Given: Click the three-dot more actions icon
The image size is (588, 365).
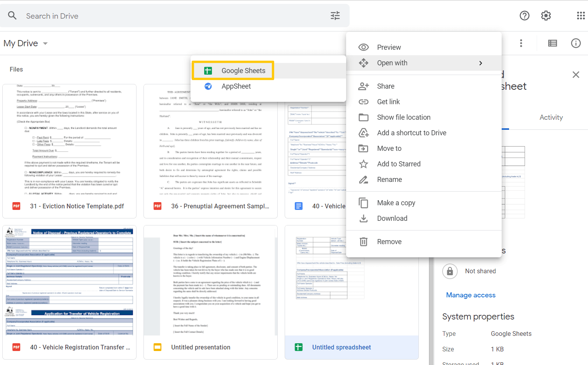Looking at the screenshot, I should click(521, 43).
